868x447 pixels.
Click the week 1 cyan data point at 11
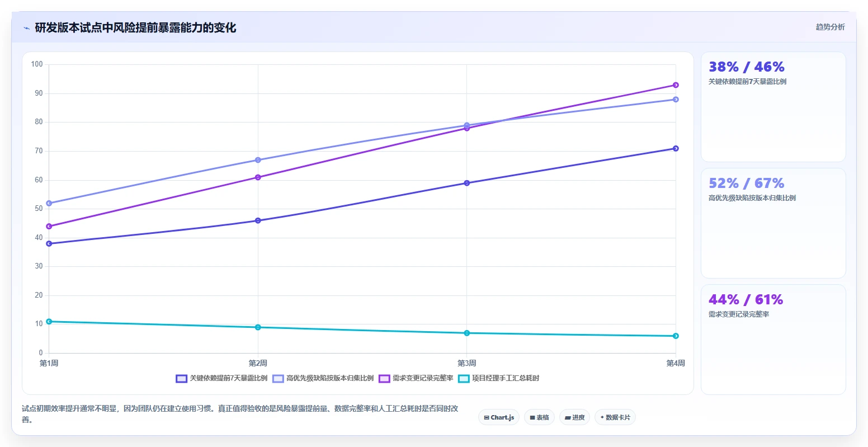(x=49, y=321)
